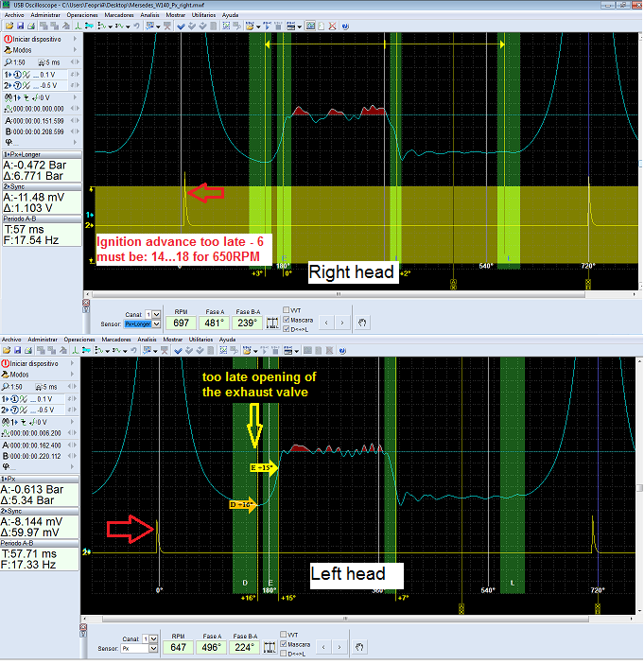Click the lower Fase B-A field 224°

[245, 648]
